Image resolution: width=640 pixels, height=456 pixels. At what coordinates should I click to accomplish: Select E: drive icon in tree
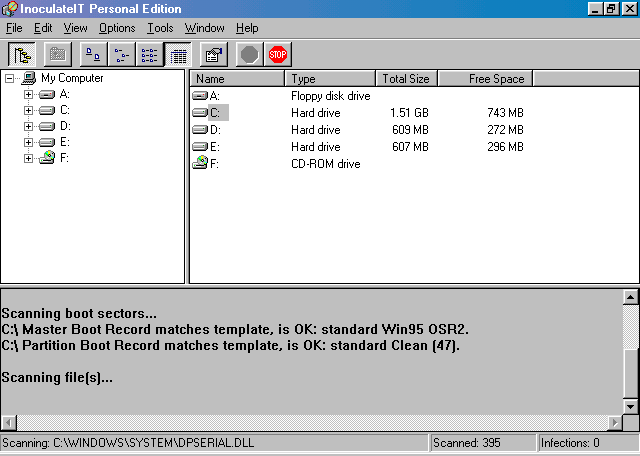pos(47,142)
